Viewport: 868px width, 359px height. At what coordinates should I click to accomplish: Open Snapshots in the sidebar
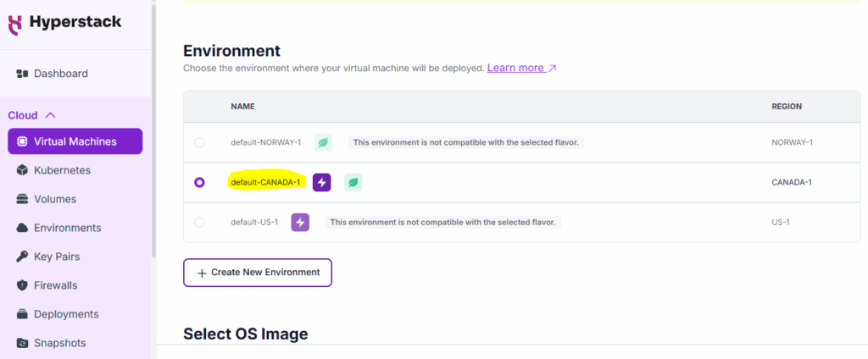[59, 343]
